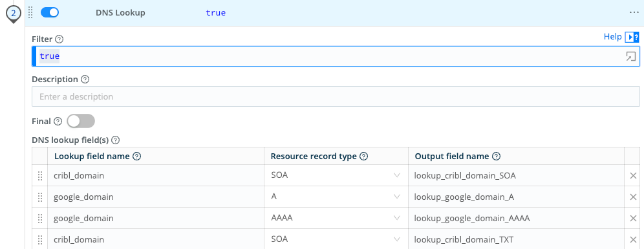This screenshot has height=249, width=644.
Task: Click the Final help question icon
Action: coord(58,122)
